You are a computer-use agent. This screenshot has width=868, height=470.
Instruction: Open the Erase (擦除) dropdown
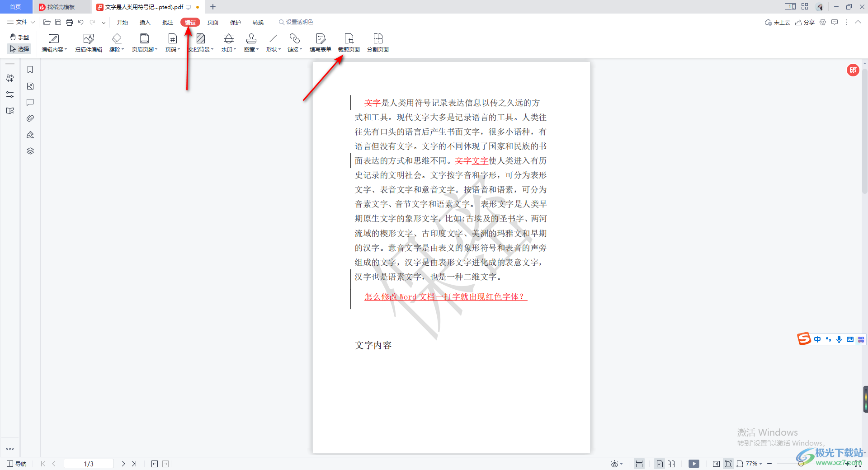(x=117, y=43)
